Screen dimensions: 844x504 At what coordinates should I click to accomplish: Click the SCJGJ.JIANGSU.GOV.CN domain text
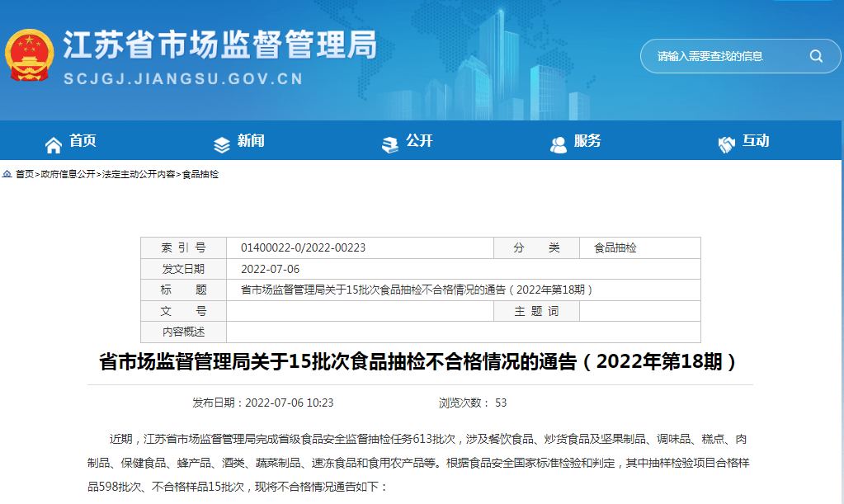point(183,79)
